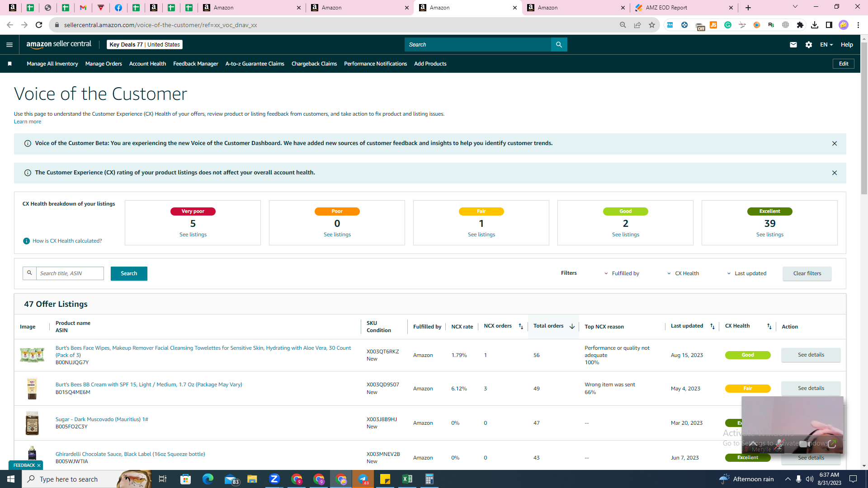The height and width of the screenshot is (488, 868).
Task: Open Chargeback Claims
Action: coord(314,64)
